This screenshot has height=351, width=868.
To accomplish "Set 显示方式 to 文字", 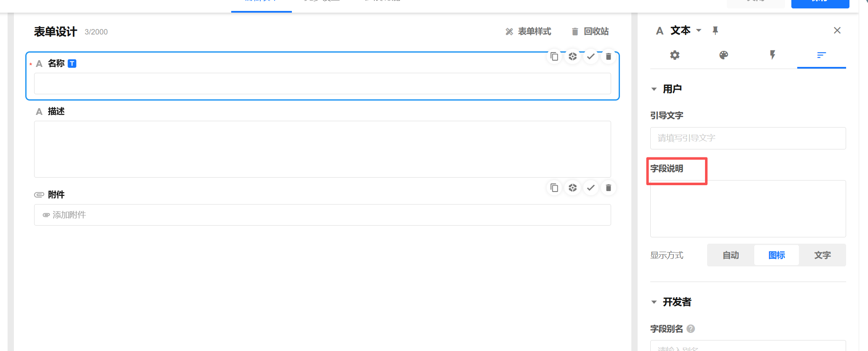I will 823,255.
